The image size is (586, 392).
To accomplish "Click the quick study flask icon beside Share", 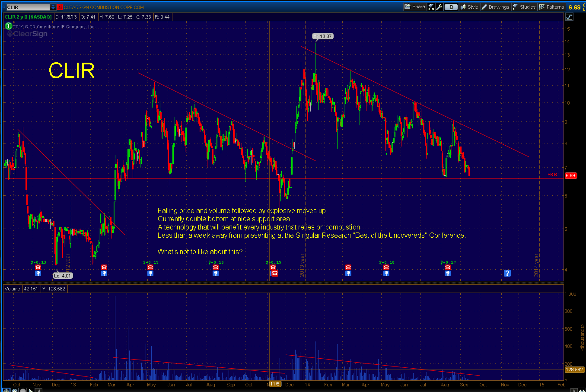I will point(431,7).
